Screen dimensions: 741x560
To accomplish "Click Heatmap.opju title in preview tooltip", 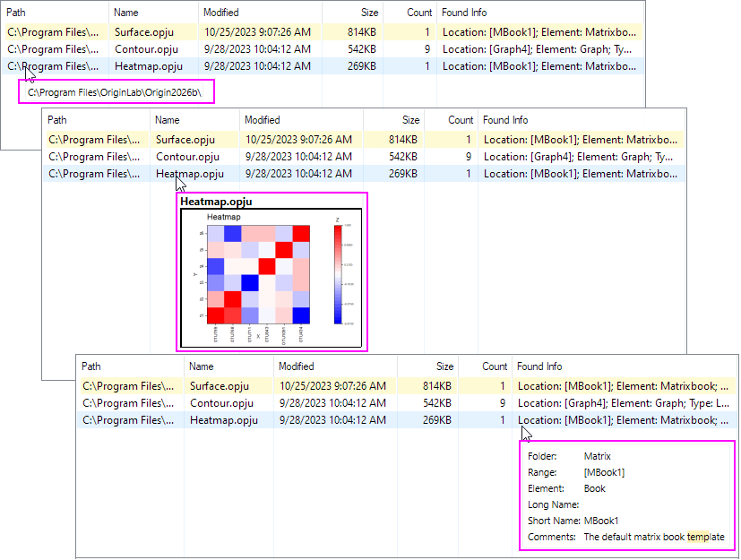I will tap(216, 202).
